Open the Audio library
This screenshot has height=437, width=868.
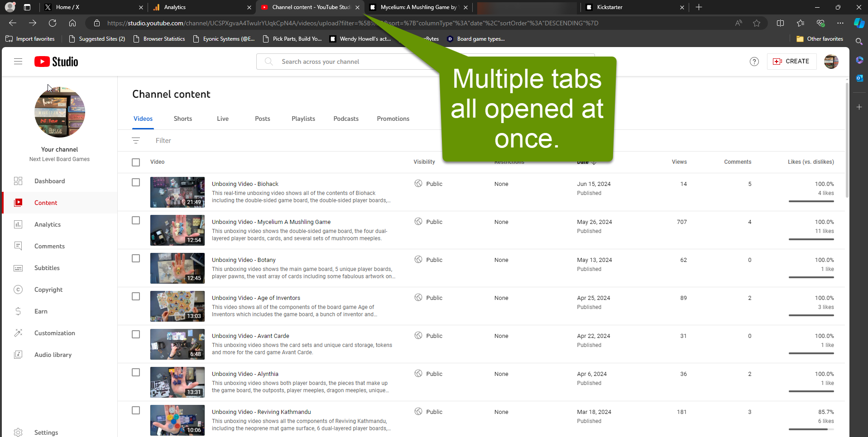[x=53, y=355]
